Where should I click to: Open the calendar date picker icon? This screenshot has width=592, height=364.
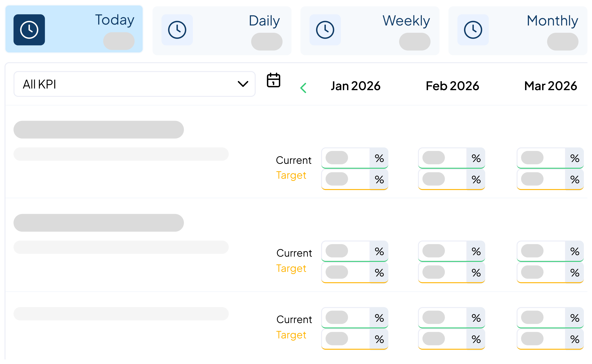tap(273, 80)
